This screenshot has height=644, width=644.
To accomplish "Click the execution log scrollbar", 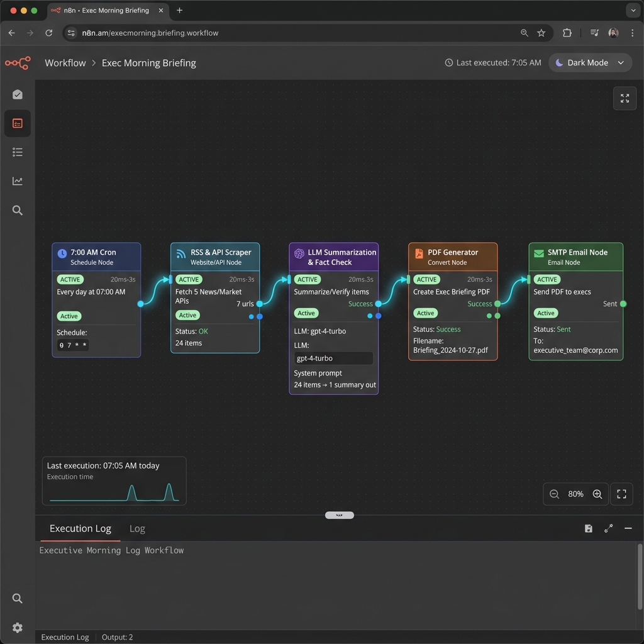I will pyautogui.click(x=640, y=577).
